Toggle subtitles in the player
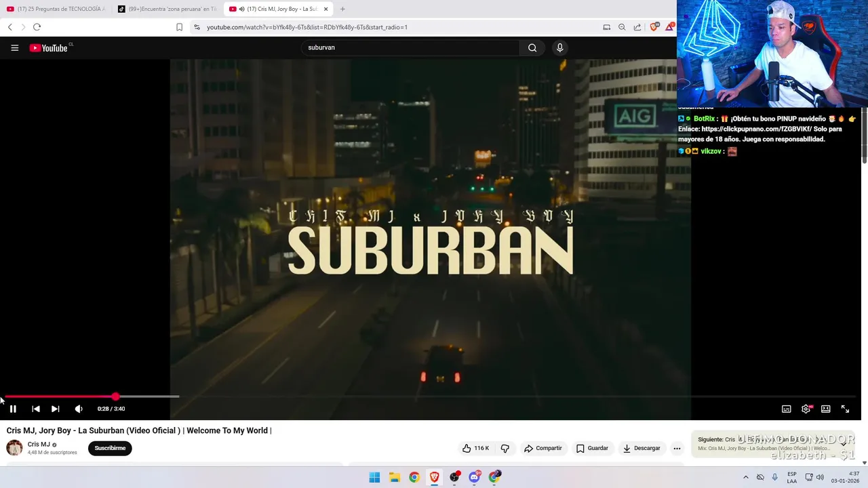The height and width of the screenshot is (488, 868). coord(787,409)
